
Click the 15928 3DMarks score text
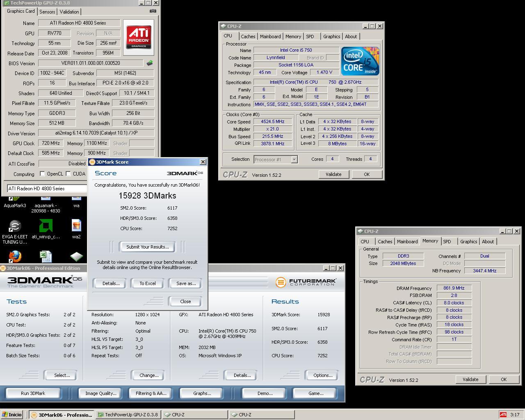(x=147, y=196)
